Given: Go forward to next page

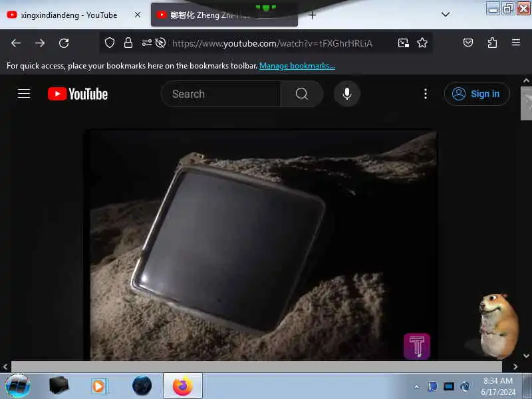Looking at the screenshot, I should pos(40,43).
